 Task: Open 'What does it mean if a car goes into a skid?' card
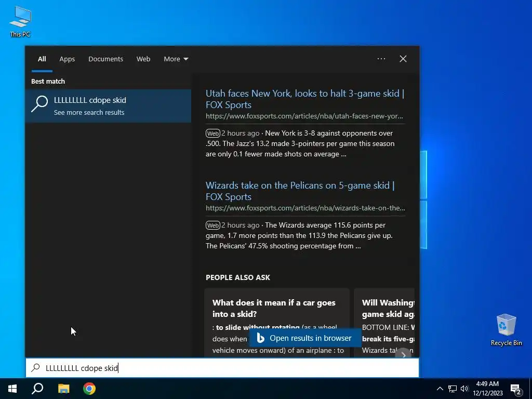tap(277, 322)
